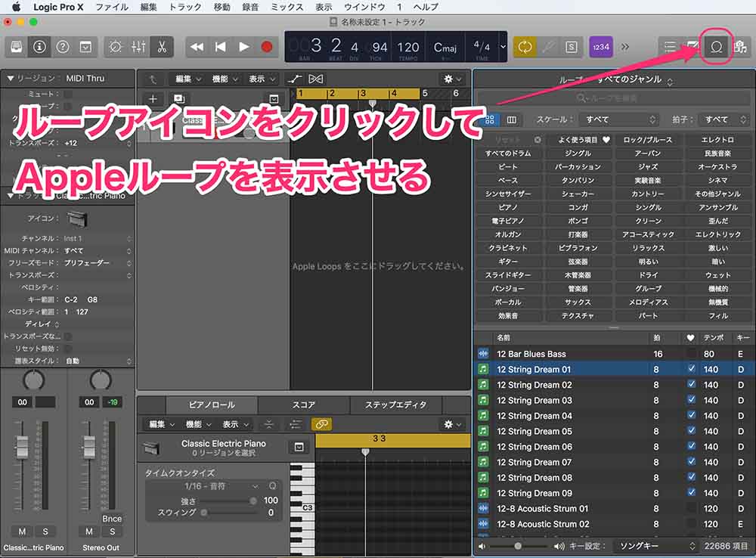Open the スケール dropdown
This screenshot has height=558, width=756.
tap(620, 119)
